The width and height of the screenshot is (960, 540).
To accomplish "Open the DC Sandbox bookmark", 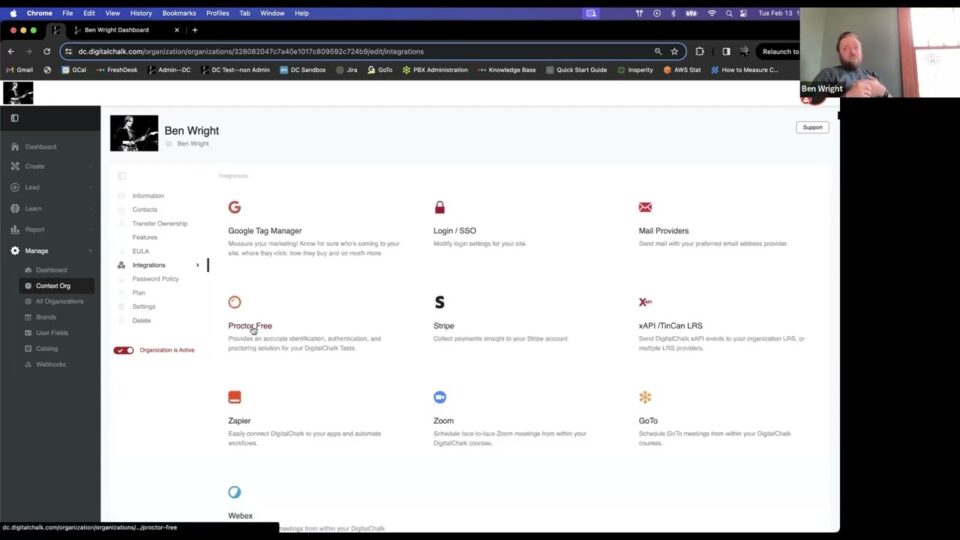I will [x=302, y=70].
